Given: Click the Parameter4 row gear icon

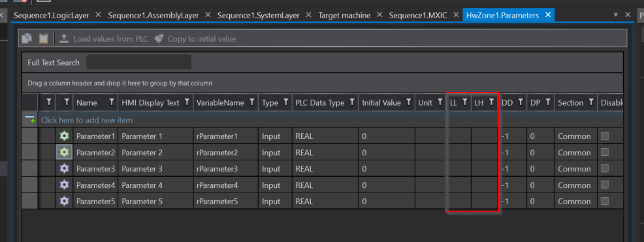Looking at the screenshot, I should click(64, 185).
